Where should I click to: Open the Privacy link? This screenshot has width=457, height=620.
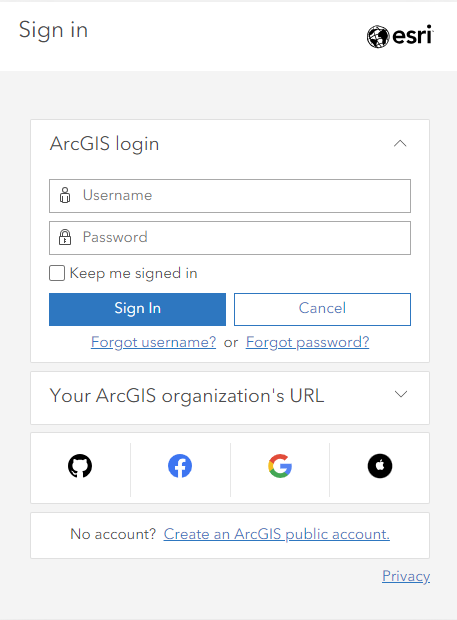point(406,576)
